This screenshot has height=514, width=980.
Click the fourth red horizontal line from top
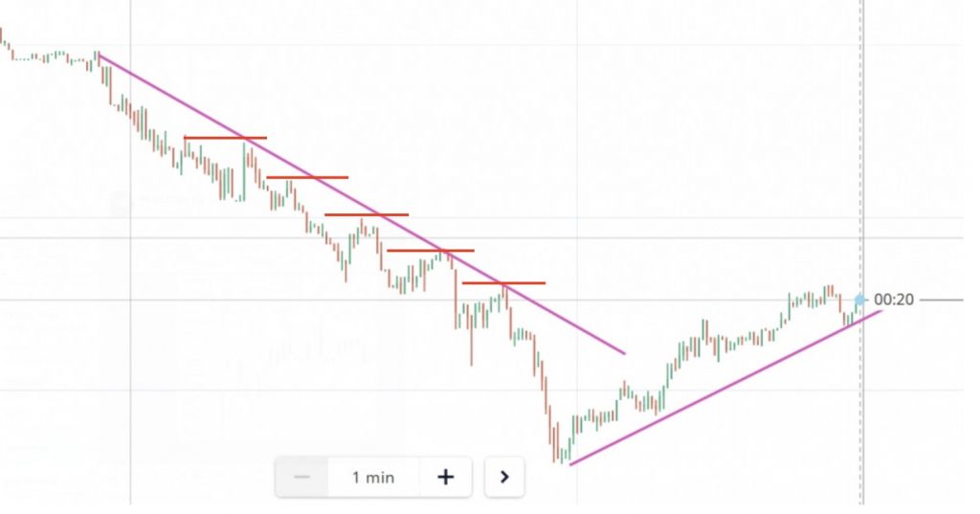430,251
